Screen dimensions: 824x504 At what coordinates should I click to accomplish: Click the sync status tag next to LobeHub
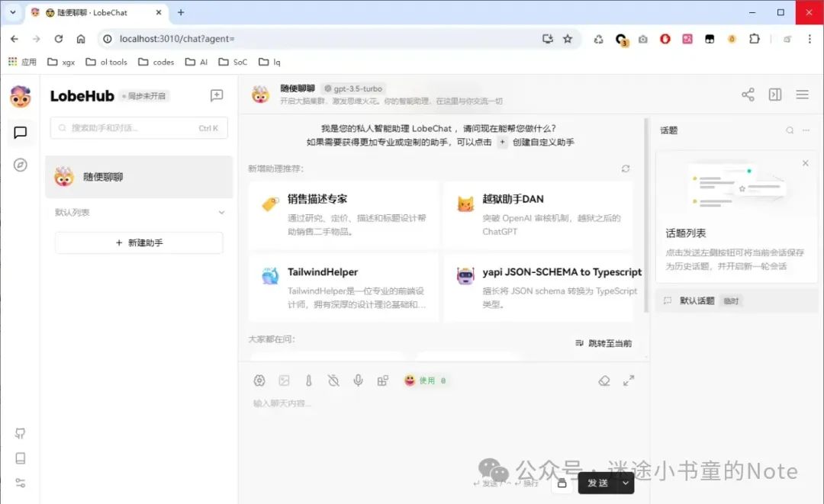(143, 96)
